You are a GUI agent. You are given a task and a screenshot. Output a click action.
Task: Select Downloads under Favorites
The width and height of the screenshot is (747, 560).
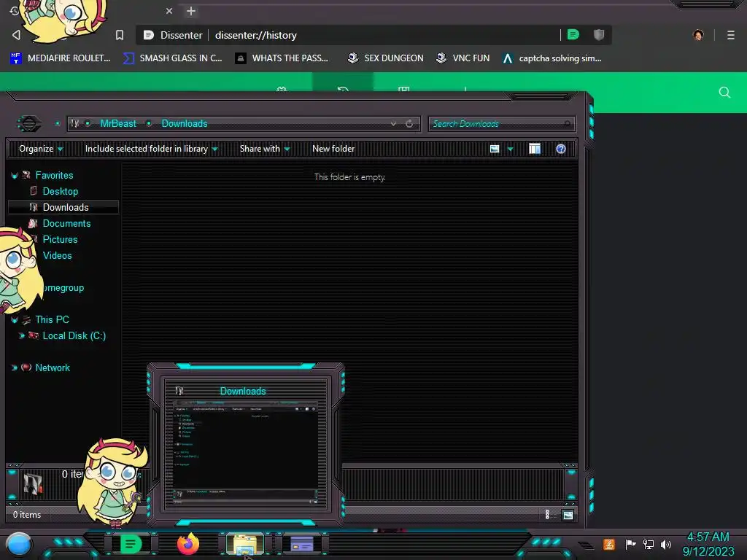[66, 207]
